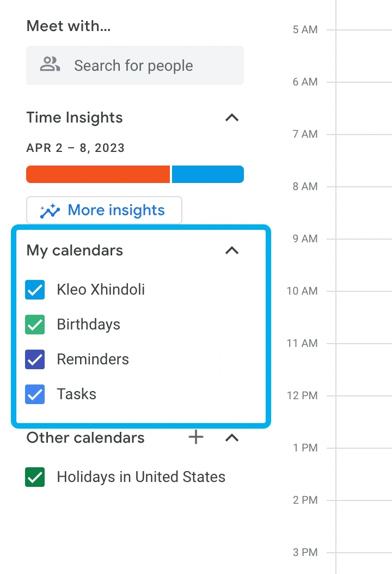
Task: Add other calendars with the plus icon
Action: point(196,437)
